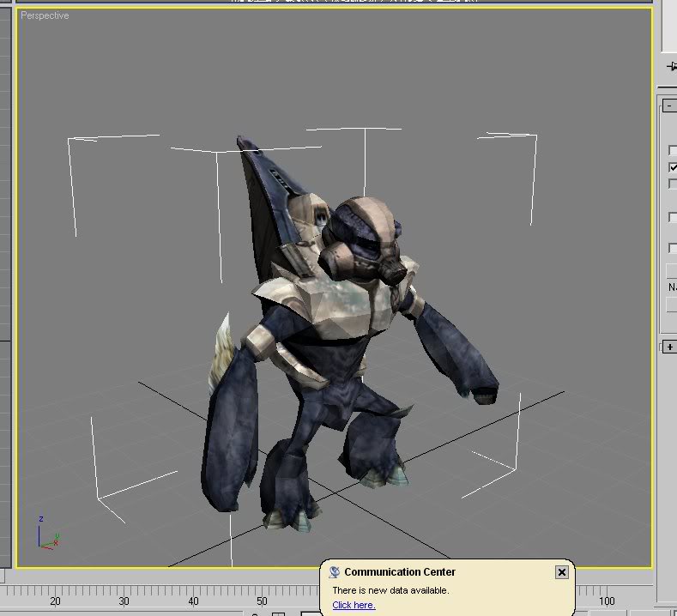Tick the checkbox directly below the checked one
Image resolution: width=677 pixels, height=616 pixels.
tap(673, 184)
